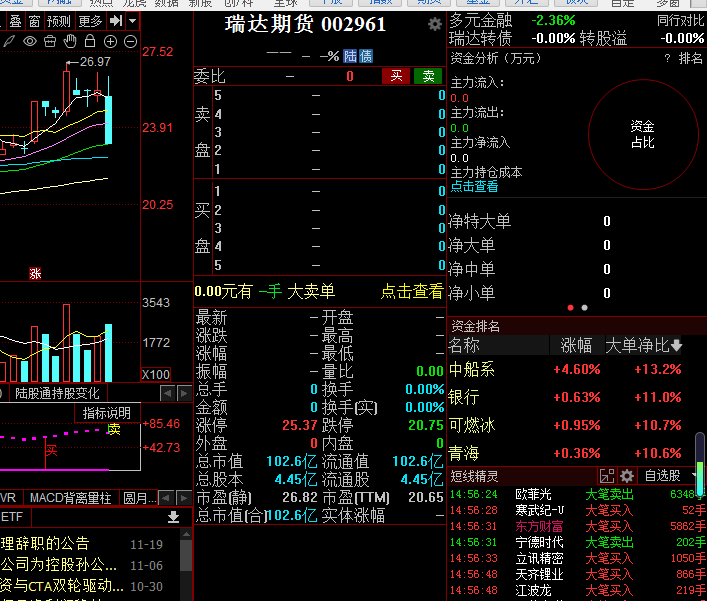The image size is (707, 601).
Task: Click the download arrow icon near ETF
Action: [x=174, y=517]
